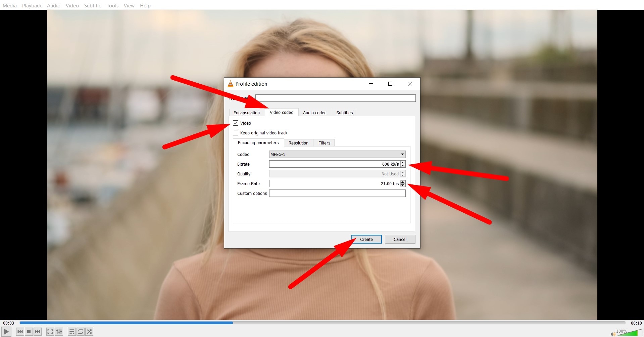Switch to the Audio codec tab
The width and height of the screenshot is (644, 337).
coord(314,113)
